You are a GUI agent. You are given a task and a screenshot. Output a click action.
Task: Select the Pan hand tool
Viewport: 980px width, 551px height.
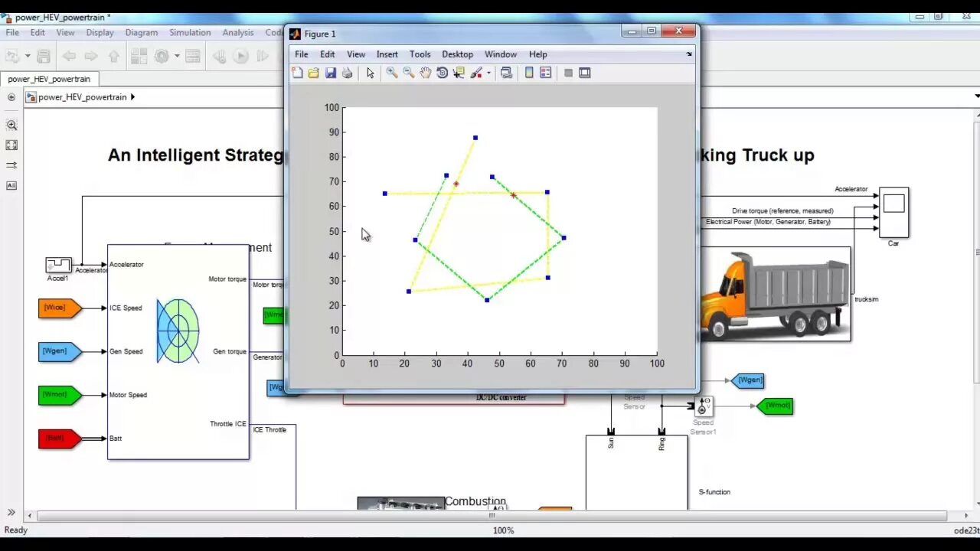point(425,73)
